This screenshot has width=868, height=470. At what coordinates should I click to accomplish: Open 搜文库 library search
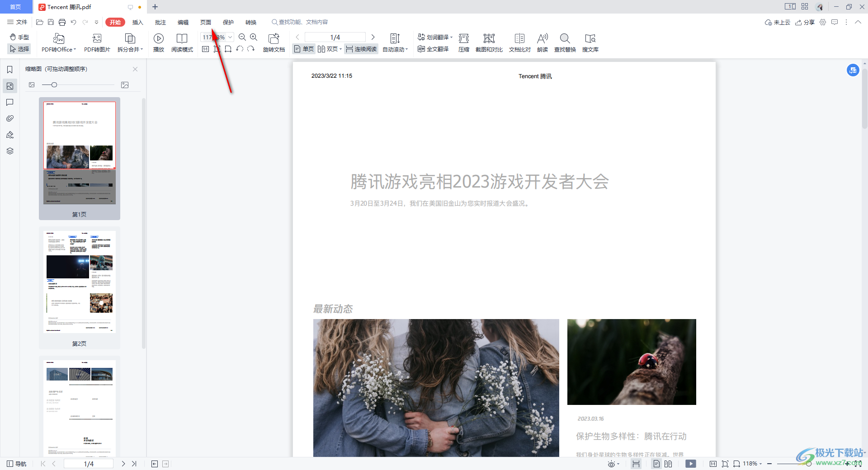coord(590,43)
